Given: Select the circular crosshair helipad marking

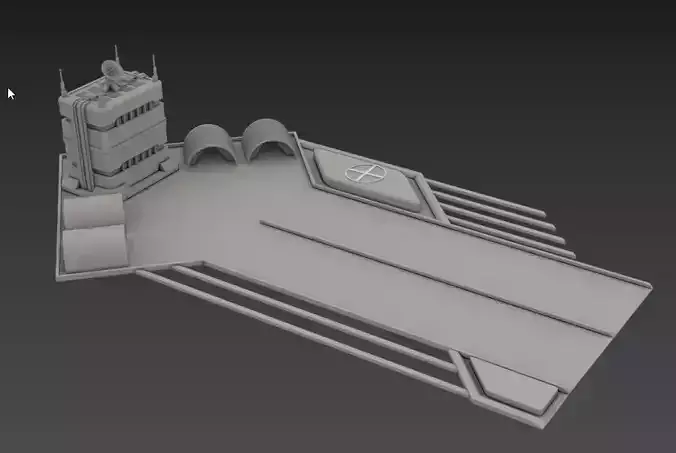Looking at the screenshot, I should pyautogui.click(x=366, y=173).
